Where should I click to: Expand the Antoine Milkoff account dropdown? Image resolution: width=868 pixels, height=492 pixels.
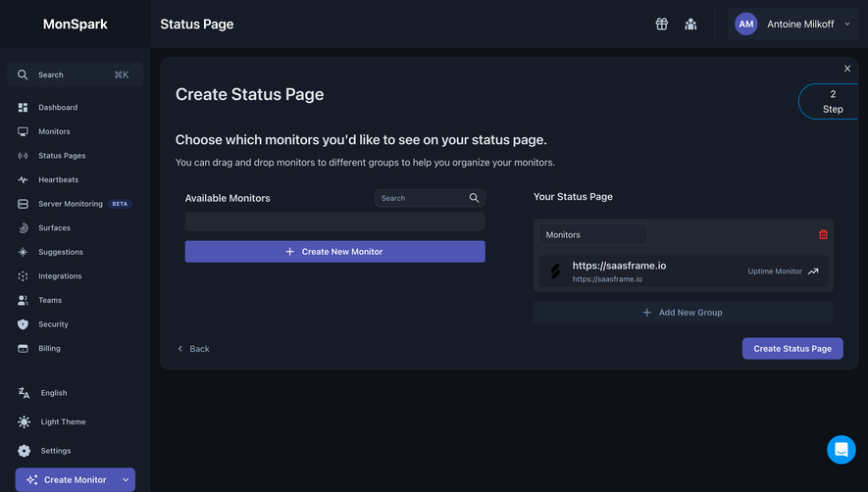847,24
